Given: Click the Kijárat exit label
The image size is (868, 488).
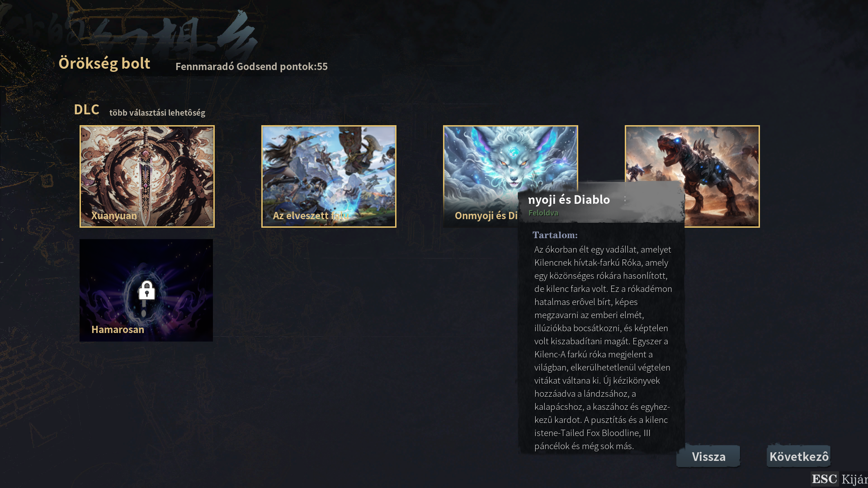Looking at the screenshot, I should coord(854,479).
